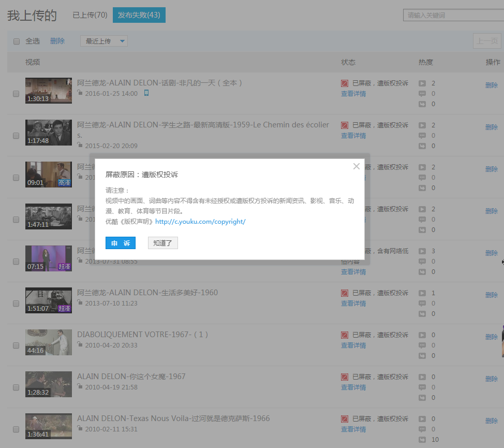504x448 pixels.
Task: Open the 1:30:13 video thumbnail
Action: pos(49,91)
